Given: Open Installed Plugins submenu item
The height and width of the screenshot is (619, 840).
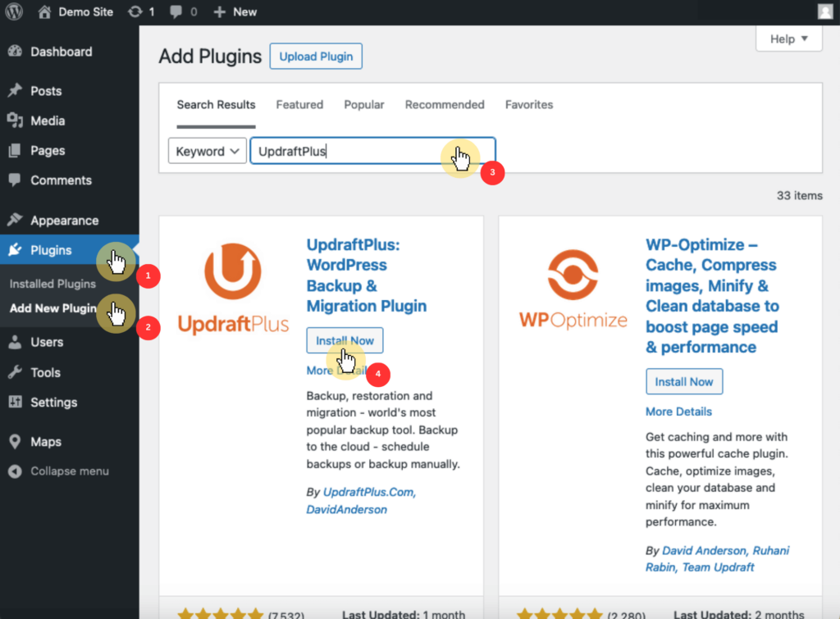Looking at the screenshot, I should click(52, 284).
